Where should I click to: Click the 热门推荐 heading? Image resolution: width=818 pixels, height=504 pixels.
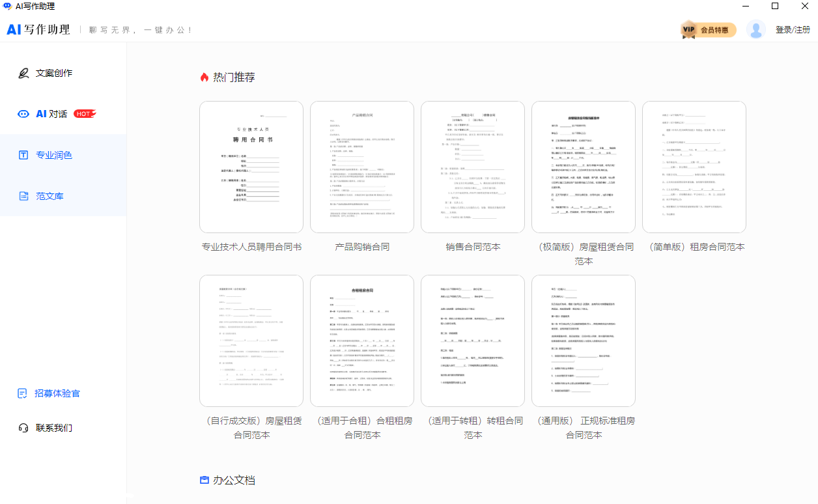[x=234, y=77]
